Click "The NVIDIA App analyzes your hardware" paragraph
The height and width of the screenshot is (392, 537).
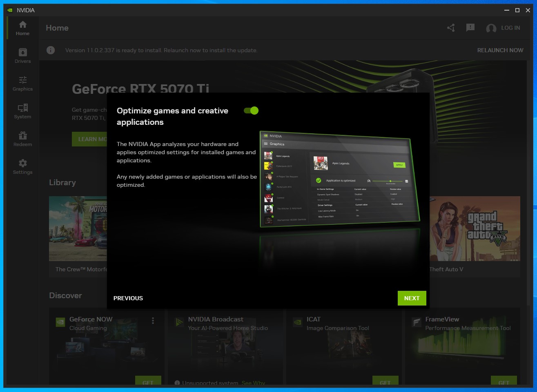186,152
